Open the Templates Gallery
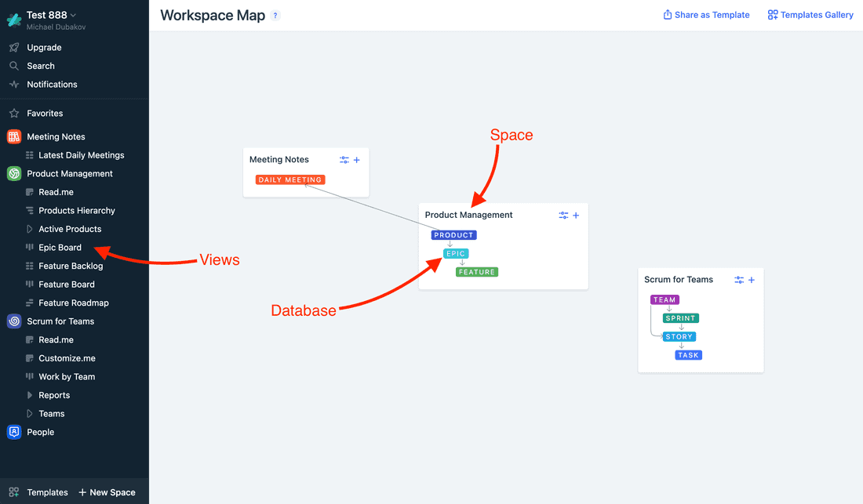This screenshot has height=504, width=863. click(x=810, y=14)
